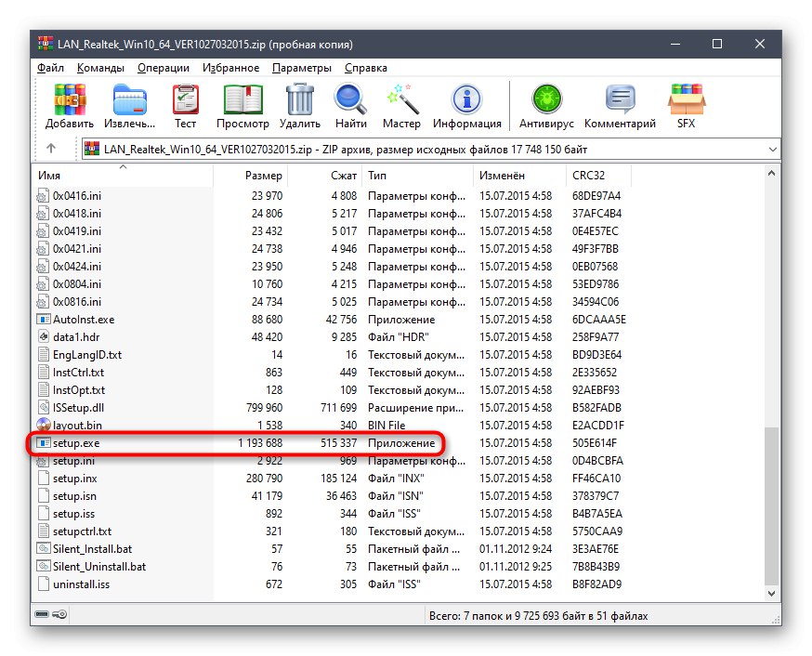Viewport: 812px width, 656px height.
Task: Select the ISSetup.dll file icon
Action: (44, 408)
